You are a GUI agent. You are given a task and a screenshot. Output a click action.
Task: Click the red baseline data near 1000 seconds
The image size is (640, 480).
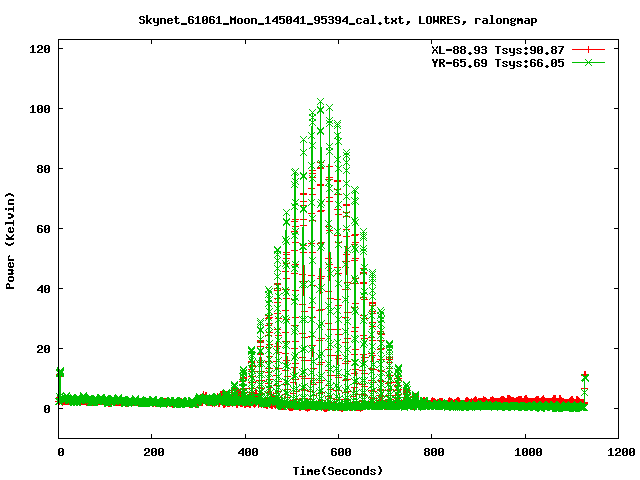coord(525,401)
